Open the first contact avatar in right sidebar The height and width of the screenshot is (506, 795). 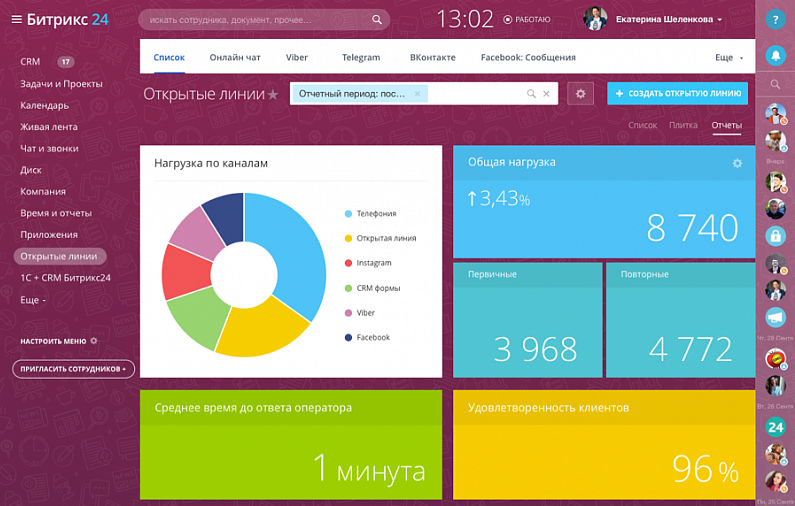pos(775,114)
